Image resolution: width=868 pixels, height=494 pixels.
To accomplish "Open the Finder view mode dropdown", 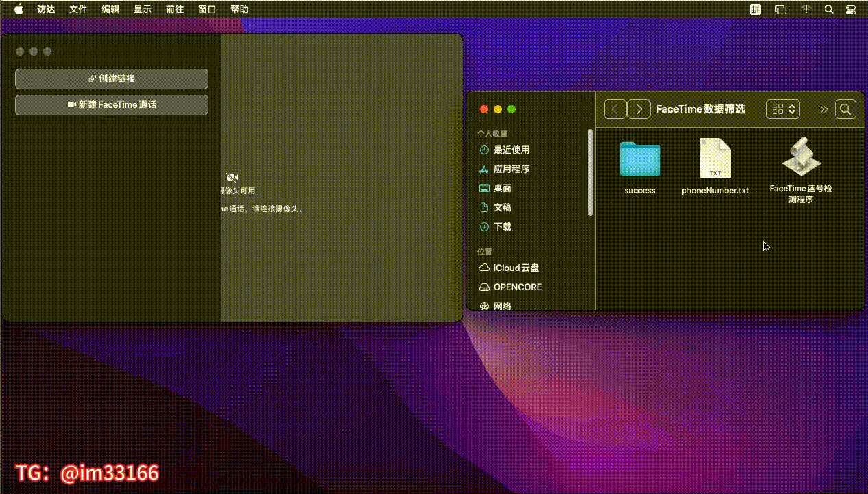I will pos(783,109).
